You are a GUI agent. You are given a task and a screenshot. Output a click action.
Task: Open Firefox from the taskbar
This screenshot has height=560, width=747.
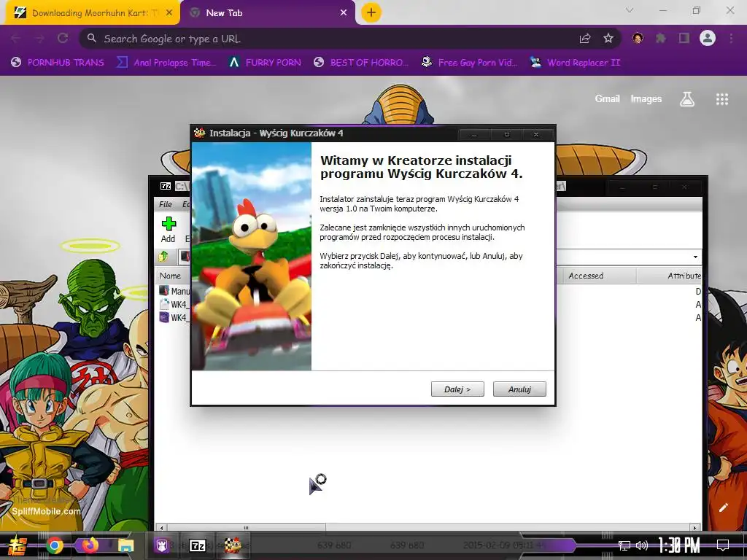pos(90,545)
